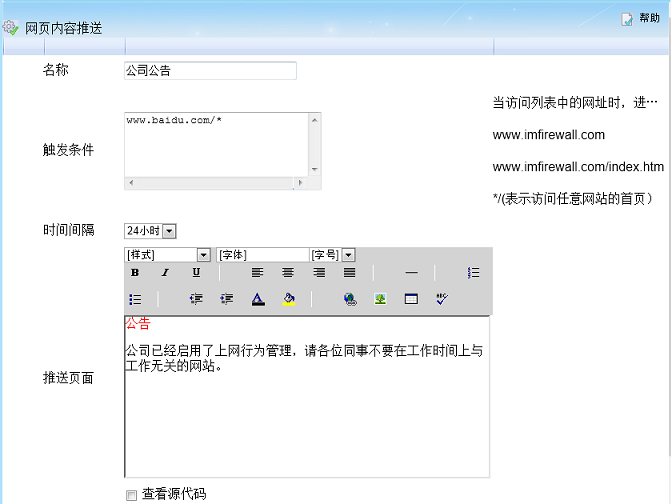Image resolution: width=672 pixels, height=504 pixels.
Task: Expand the 字体 font dropdown
Action: (262, 255)
